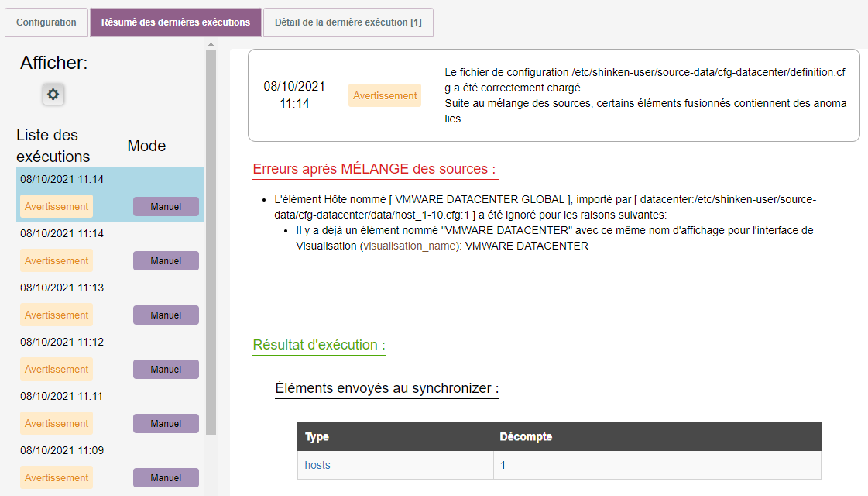The height and width of the screenshot is (496, 868).
Task: Hit Manuel button for 11:11 execution
Action: 166,424
